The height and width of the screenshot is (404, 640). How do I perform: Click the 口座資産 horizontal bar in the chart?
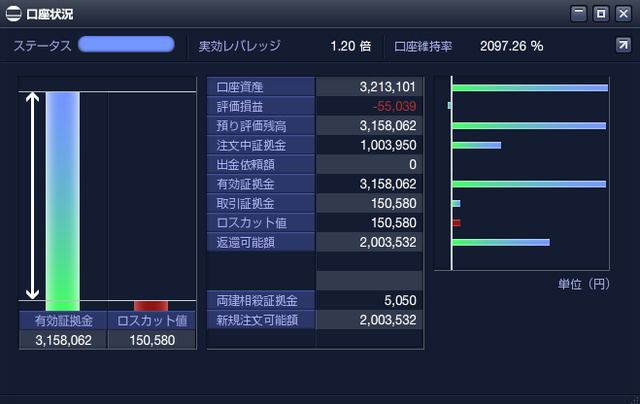530,87
